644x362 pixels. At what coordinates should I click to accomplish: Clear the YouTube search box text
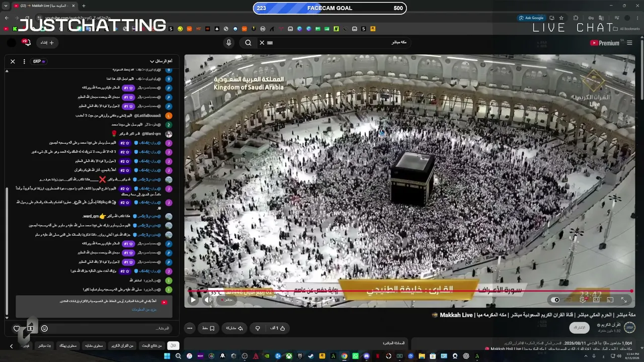[262, 43]
